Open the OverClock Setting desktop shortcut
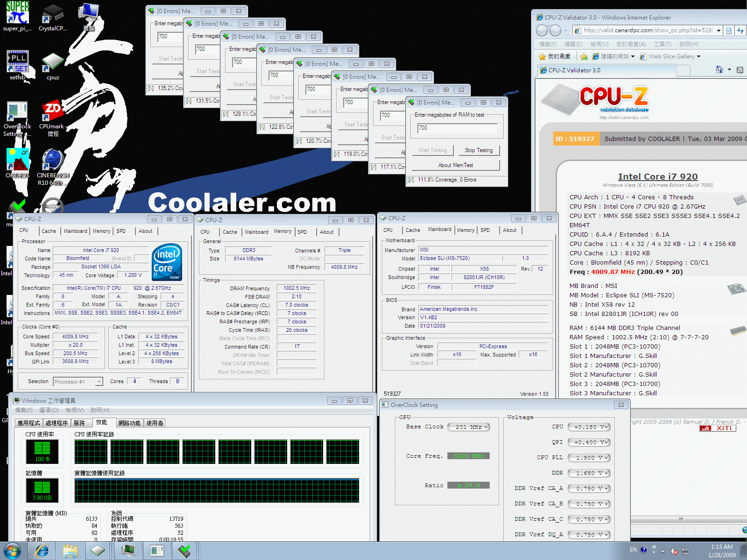 (17, 119)
